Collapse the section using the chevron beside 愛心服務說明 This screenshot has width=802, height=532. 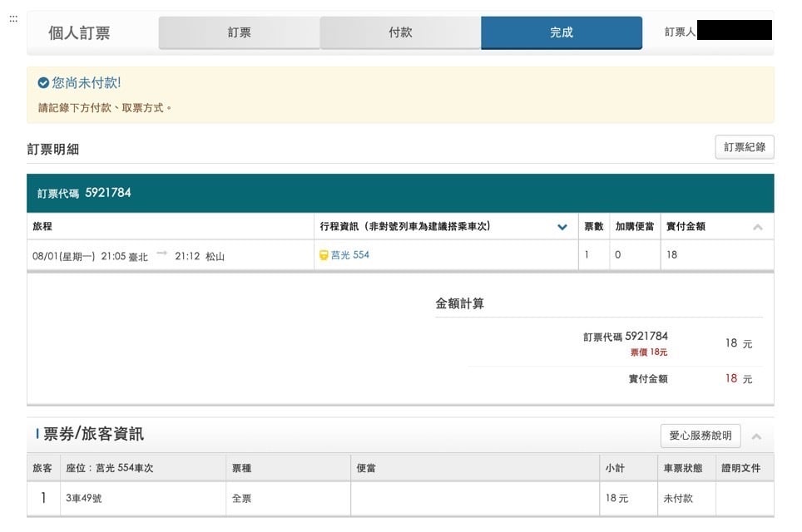(756, 436)
